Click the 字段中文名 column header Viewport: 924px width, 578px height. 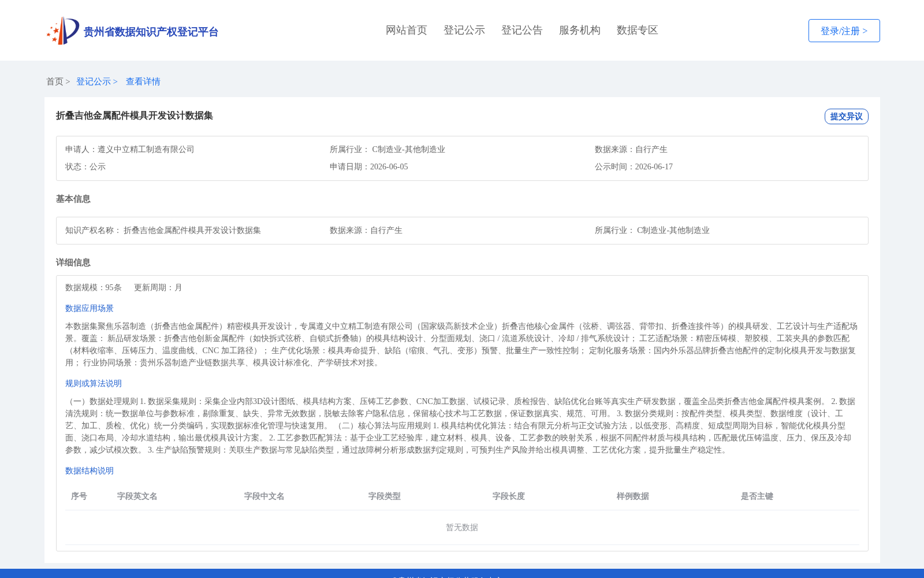[264, 496]
